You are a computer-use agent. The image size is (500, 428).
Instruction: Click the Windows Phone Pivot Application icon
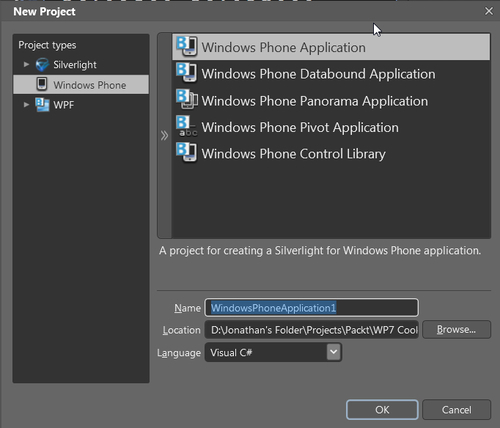coord(187,126)
